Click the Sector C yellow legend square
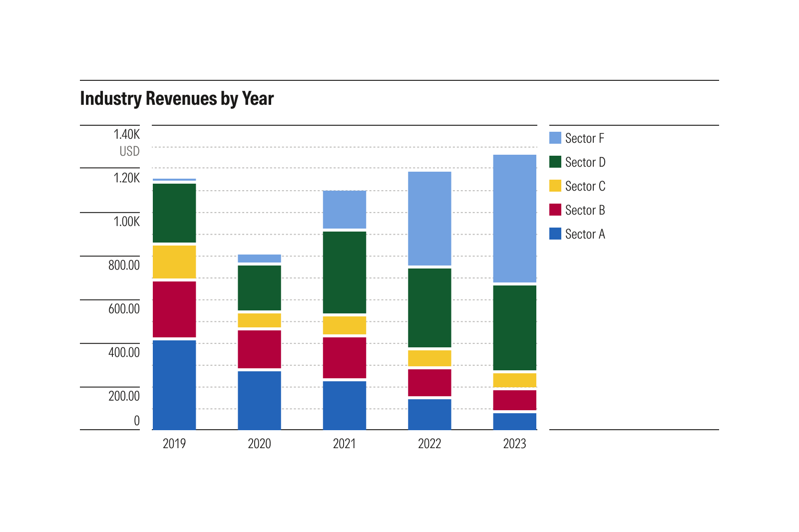 (x=556, y=186)
